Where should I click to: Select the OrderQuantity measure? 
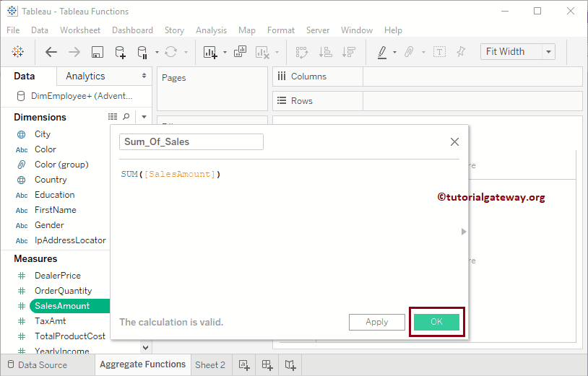pyautogui.click(x=63, y=291)
